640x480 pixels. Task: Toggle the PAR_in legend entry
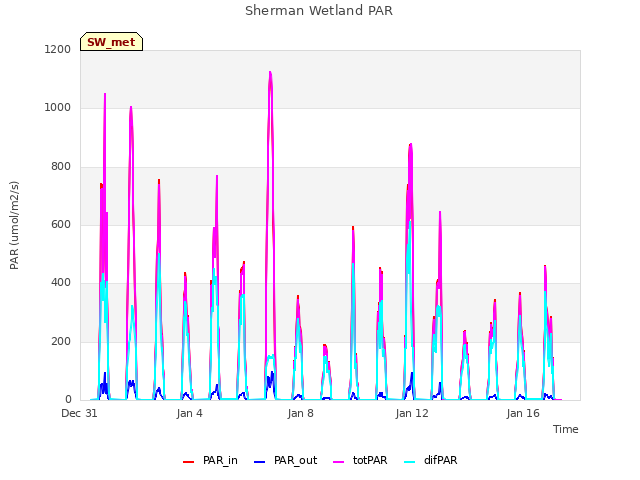point(210,461)
